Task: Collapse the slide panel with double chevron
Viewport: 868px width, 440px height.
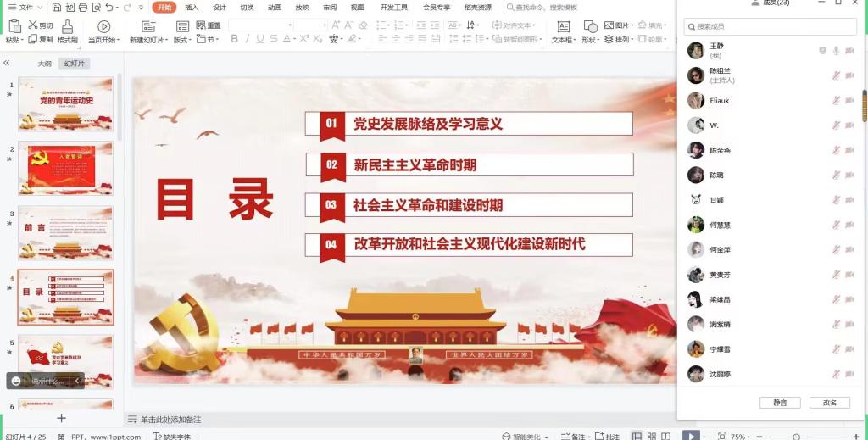Action: 7,63
